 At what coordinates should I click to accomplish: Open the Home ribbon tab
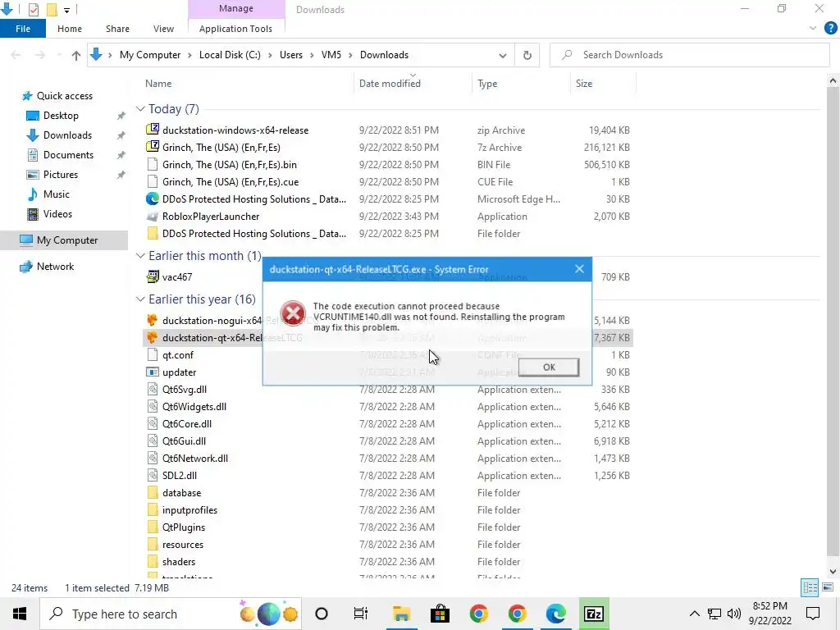pyautogui.click(x=70, y=29)
